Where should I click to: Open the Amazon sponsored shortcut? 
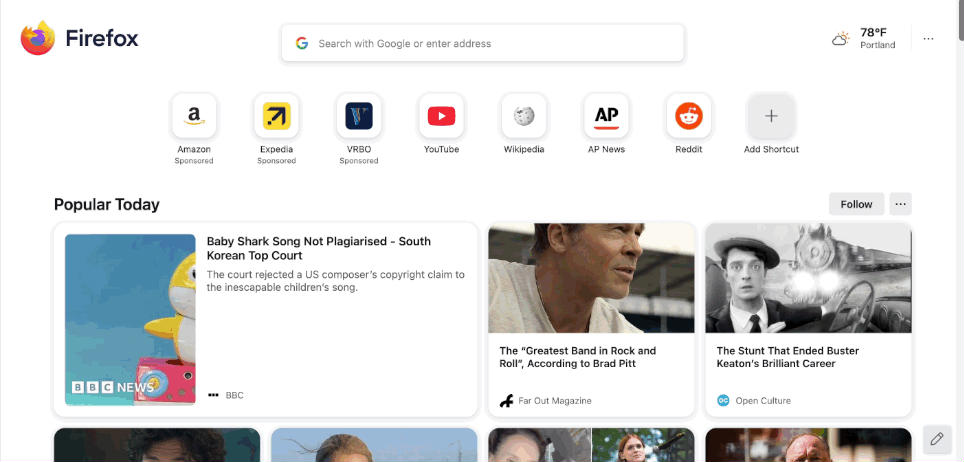click(194, 116)
